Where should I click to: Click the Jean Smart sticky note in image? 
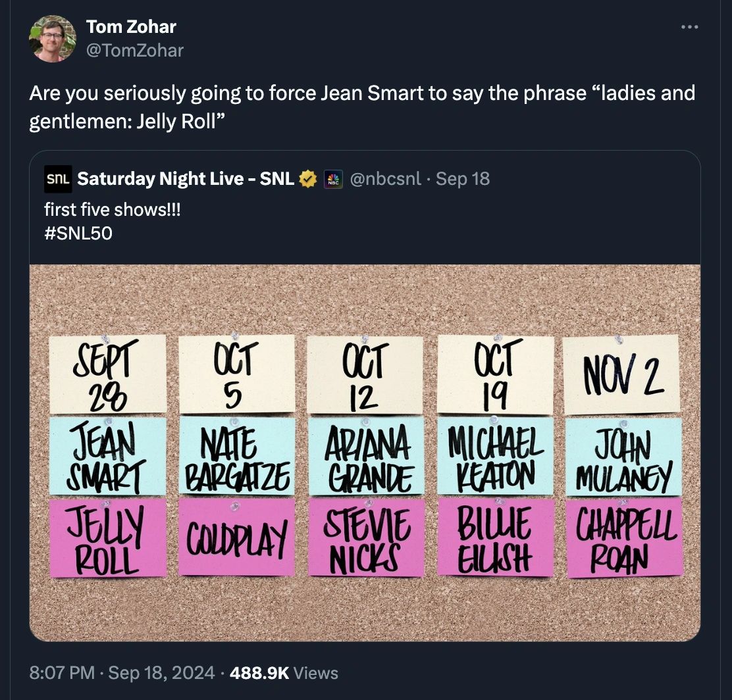(107, 457)
